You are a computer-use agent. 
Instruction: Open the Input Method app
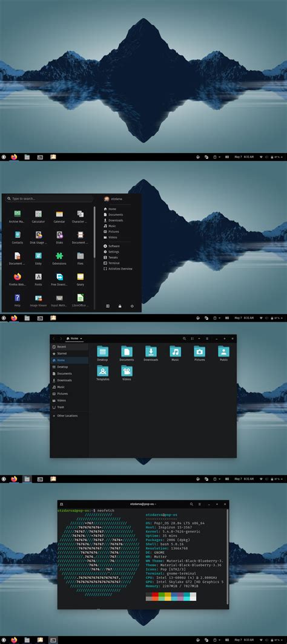click(x=59, y=301)
